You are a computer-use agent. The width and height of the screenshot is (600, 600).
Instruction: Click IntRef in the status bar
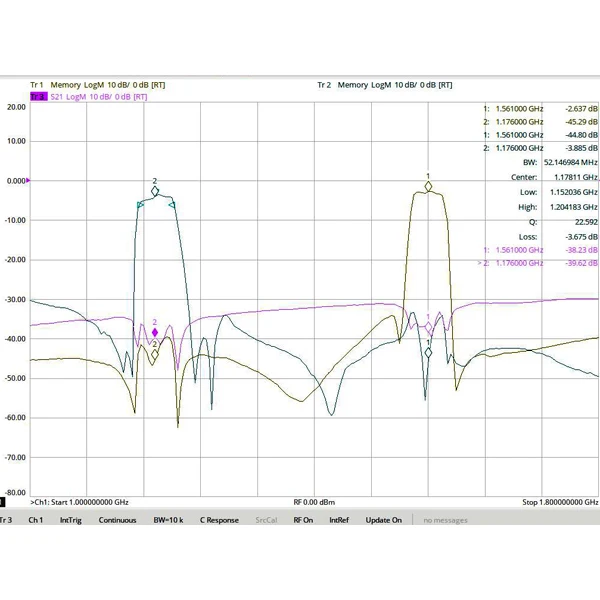pyautogui.click(x=339, y=520)
